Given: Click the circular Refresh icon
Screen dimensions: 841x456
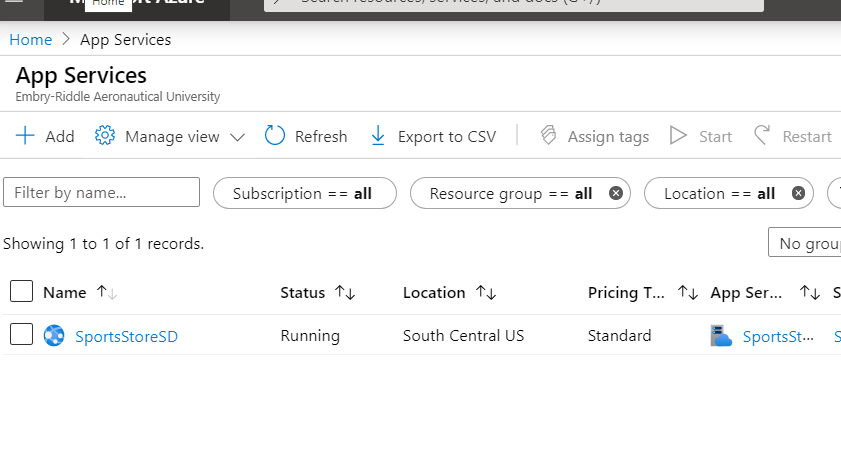Looking at the screenshot, I should point(275,136).
